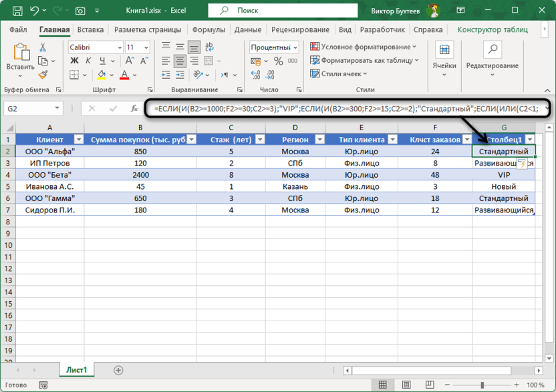Toggle Italic formatting (К)

point(88,61)
